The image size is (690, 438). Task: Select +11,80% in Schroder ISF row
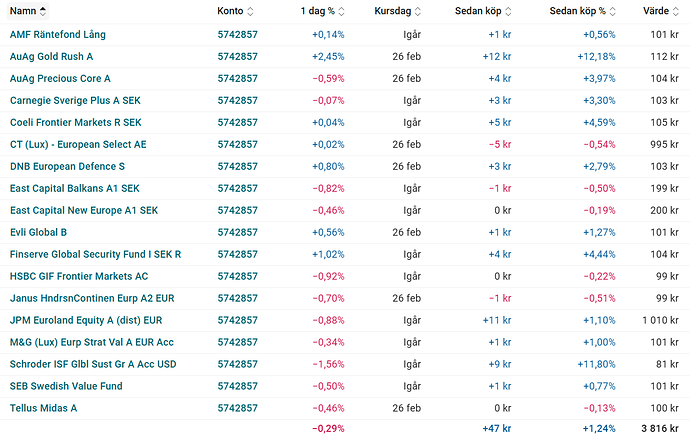[596, 364]
